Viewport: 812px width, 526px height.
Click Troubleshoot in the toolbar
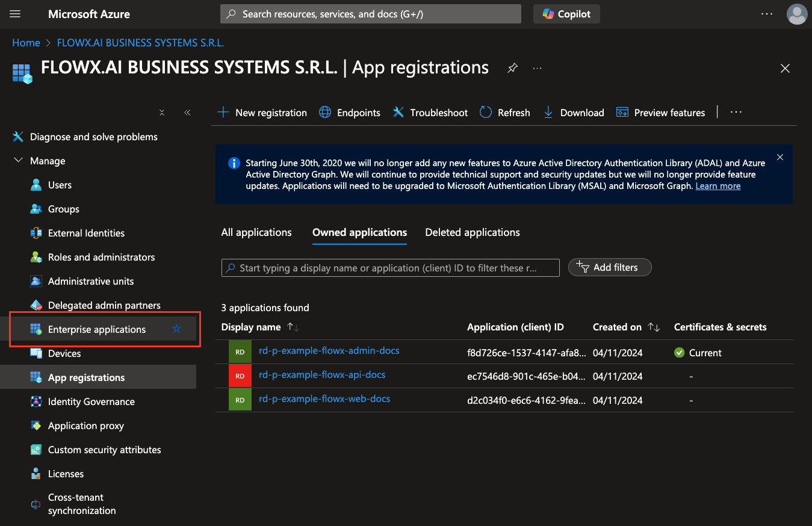pos(430,113)
